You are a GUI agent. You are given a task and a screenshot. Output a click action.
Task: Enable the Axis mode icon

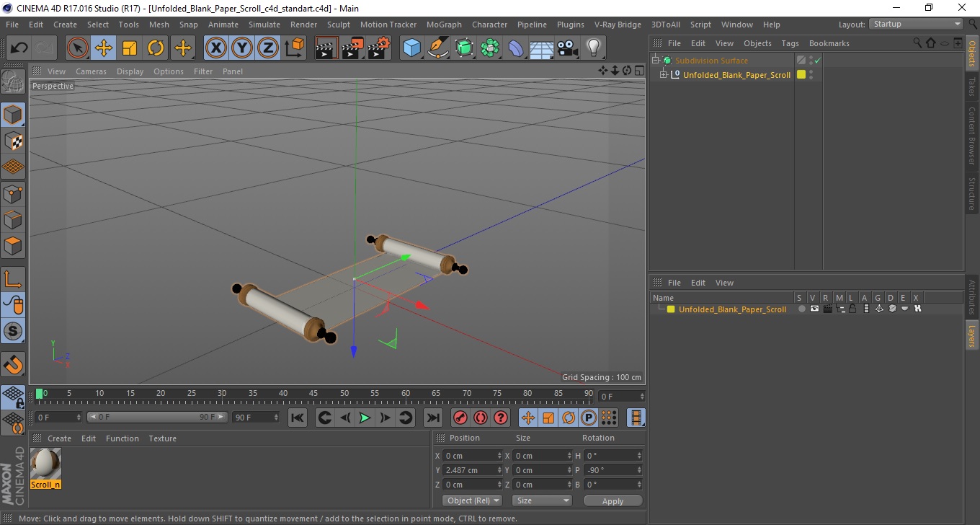click(13, 279)
